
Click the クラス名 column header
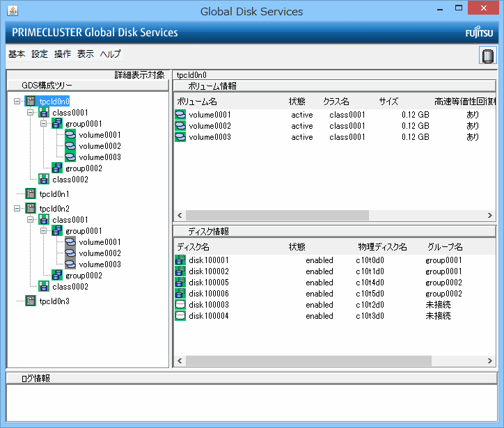(x=336, y=102)
